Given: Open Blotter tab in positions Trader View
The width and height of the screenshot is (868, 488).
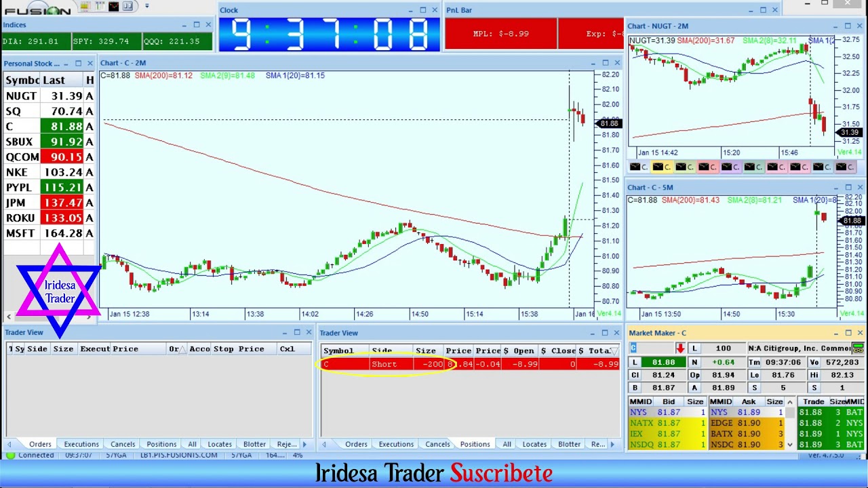Looking at the screenshot, I should (x=569, y=445).
